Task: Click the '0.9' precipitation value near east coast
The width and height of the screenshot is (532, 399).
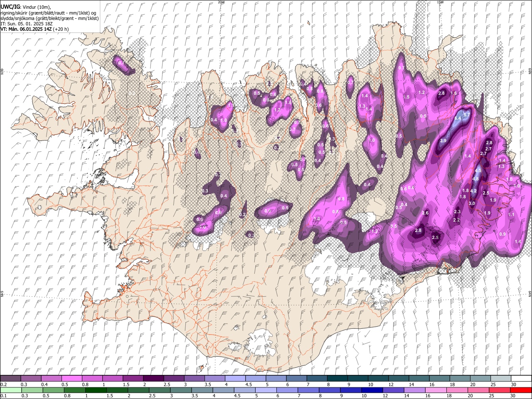Action: pyautogui.click(x=502, y=234)
